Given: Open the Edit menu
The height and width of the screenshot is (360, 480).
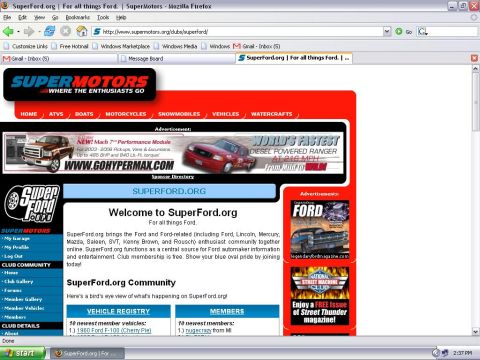Looking at the screenshot, I should click(x=22, y=17).
